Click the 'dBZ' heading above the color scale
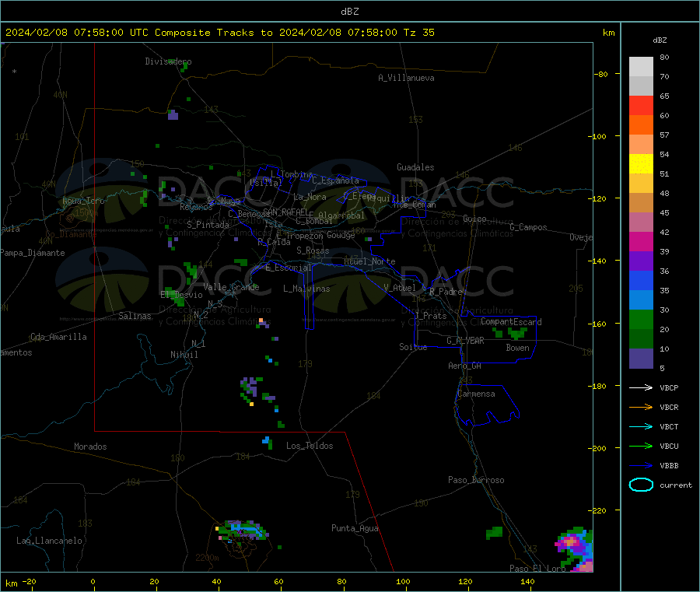Viewport: 700px width, 592px height. [x=660, y=40]
